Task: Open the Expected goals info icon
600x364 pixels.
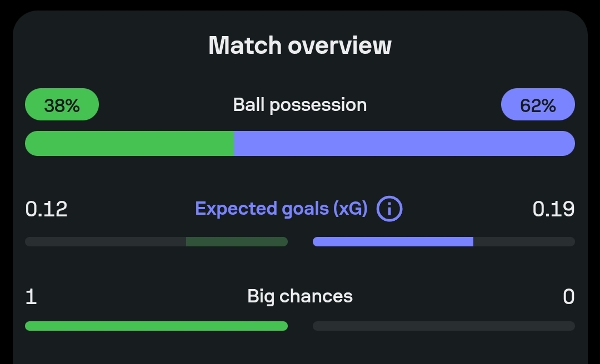Action: tap(389, 209)
